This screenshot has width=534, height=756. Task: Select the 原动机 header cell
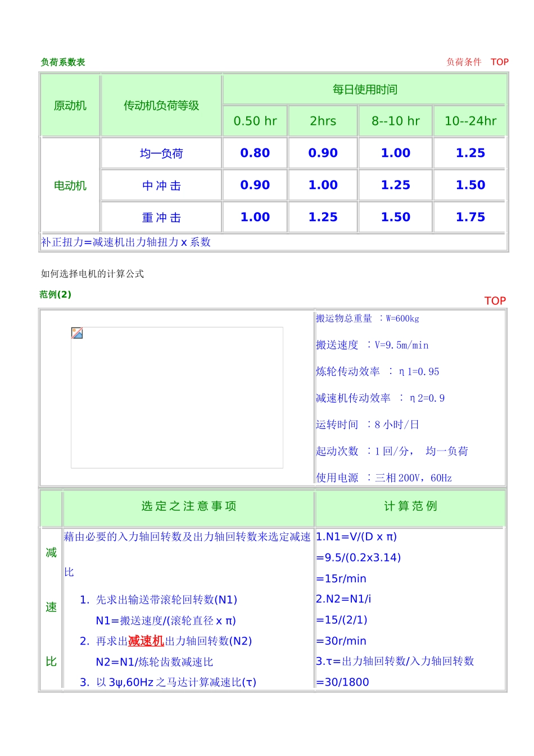click(x=70, y=105)
